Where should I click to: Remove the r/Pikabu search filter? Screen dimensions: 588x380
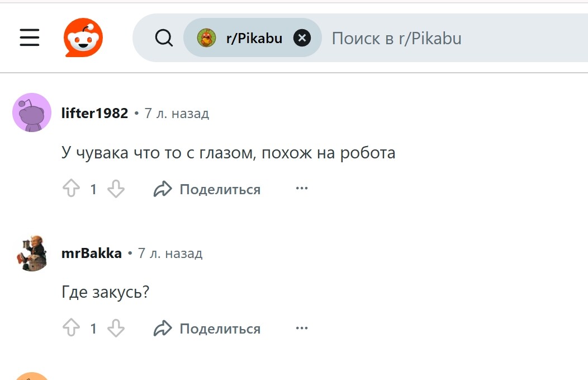[x=302, y=38]
